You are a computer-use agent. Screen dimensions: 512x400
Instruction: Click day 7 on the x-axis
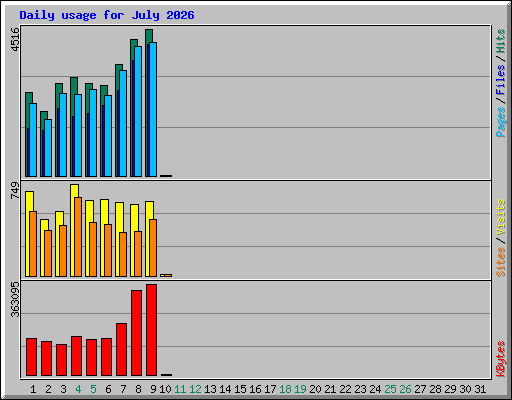tap(123, 389)
